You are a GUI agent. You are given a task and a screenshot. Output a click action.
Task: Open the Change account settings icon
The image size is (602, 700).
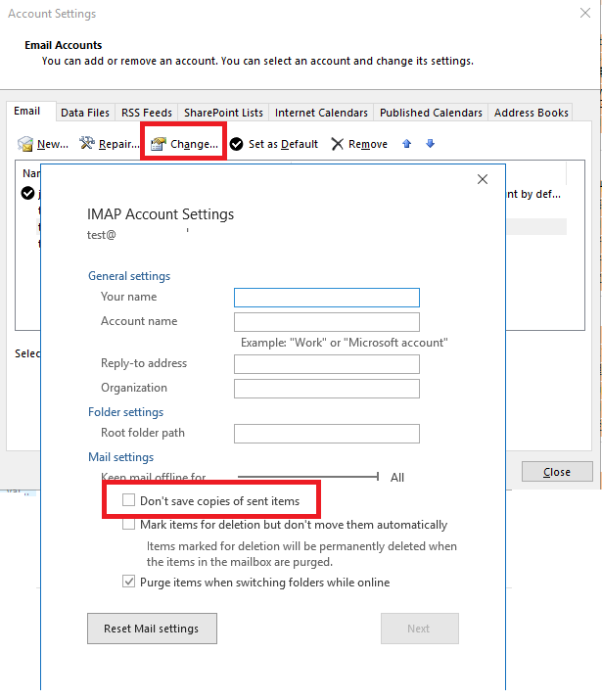[x=158, y=144]
